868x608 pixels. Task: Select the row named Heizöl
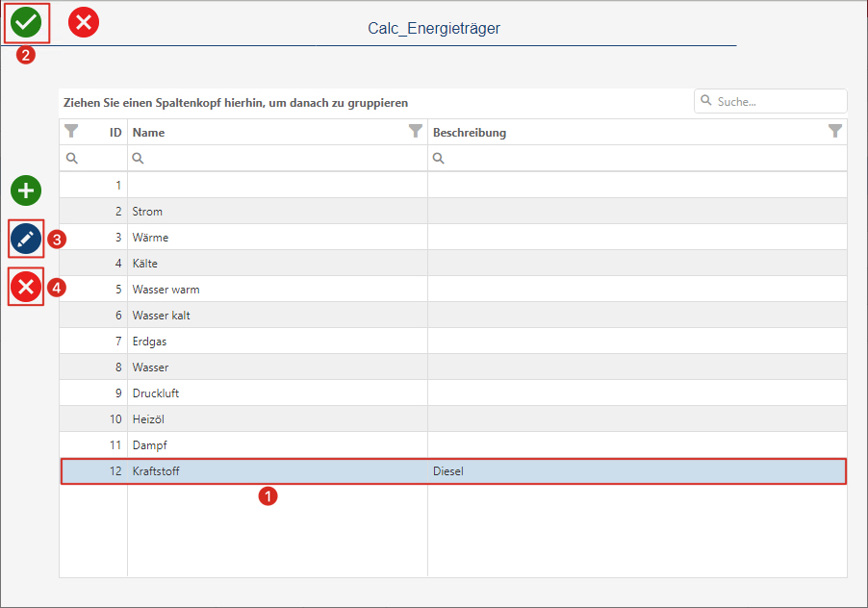point(453,419)
